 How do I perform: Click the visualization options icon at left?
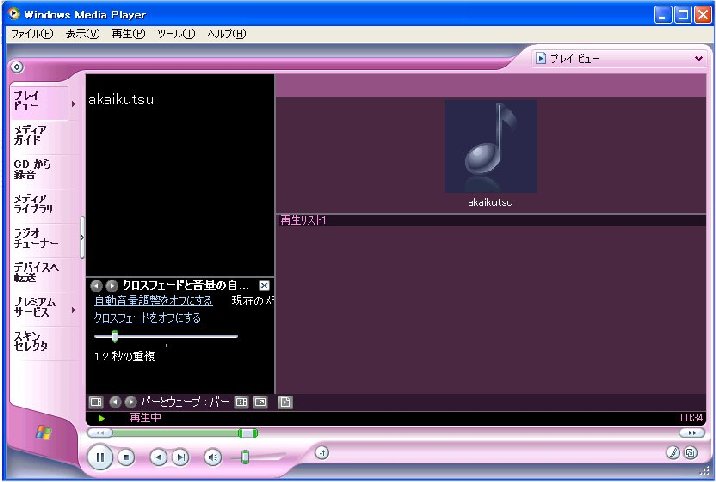[96, 402]
